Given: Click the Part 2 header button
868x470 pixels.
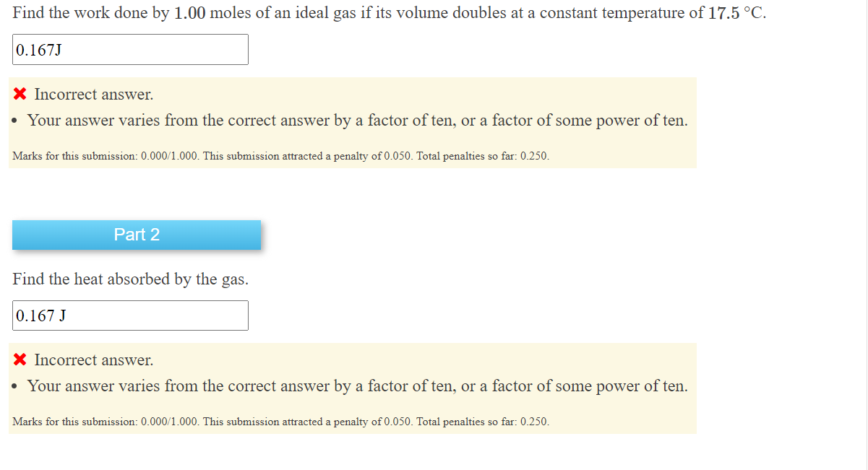Looking at the screenshot, I should click(137, 234).
